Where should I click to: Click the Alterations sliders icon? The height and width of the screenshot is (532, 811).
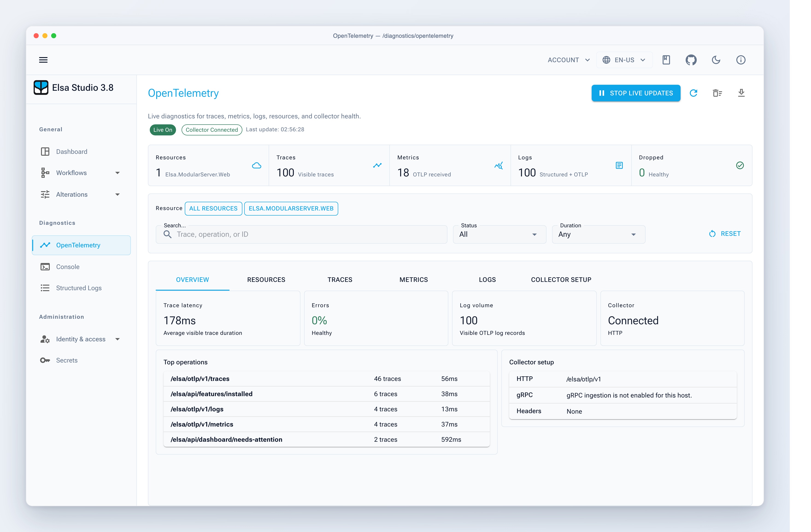pyautogui.click(x=45, y=194)
